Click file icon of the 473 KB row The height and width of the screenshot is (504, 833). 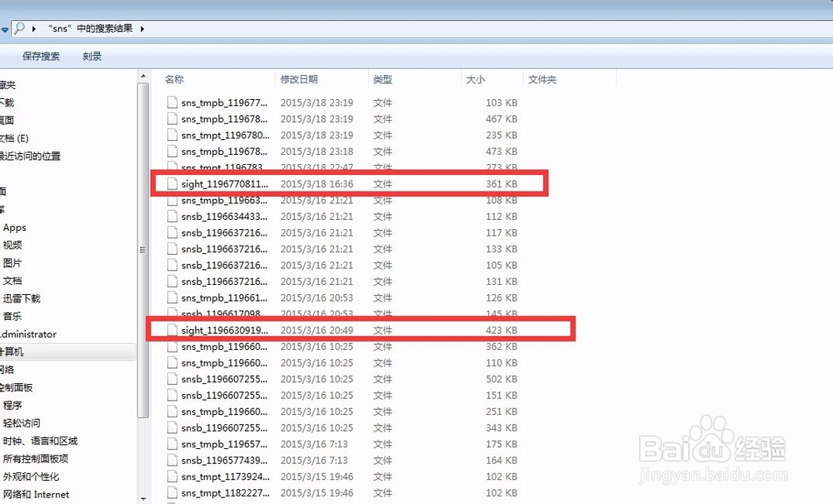172,152
